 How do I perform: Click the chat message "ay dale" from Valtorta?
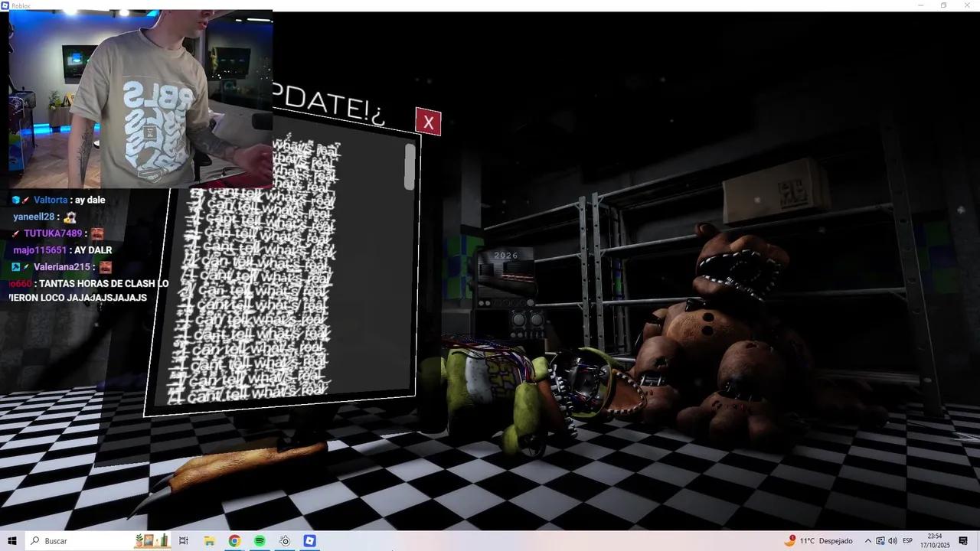click(x=90, y=200)
